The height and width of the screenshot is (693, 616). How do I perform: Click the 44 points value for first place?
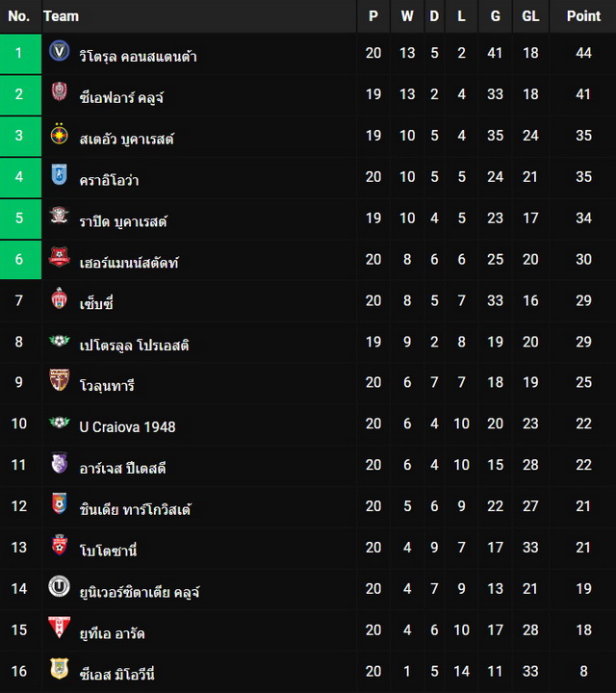pyautogui.click(x=583, y=53)
